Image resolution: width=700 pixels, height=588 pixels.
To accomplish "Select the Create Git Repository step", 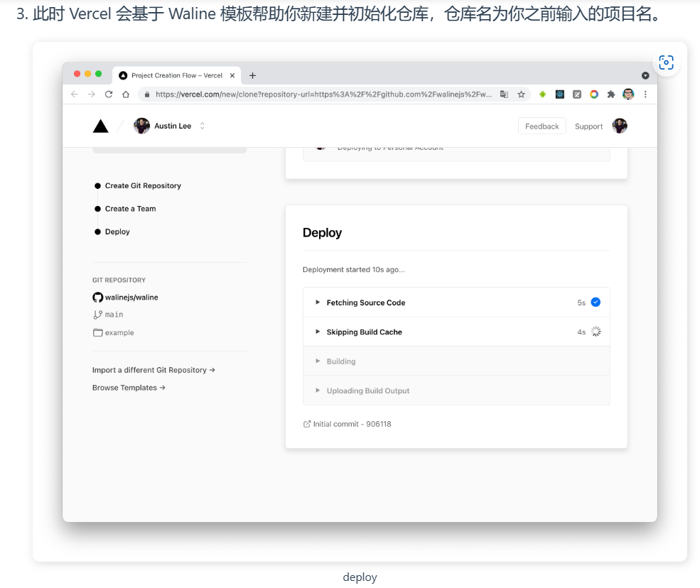I will click(143, 185).
